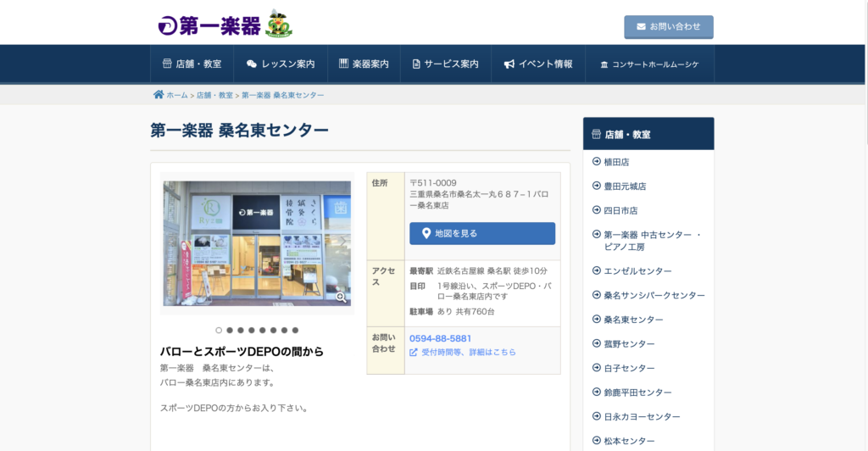868x451 pixels.
Task: Open レッスン案内 navigation menu
Action: pyautogui.click(x=280, y=64)
